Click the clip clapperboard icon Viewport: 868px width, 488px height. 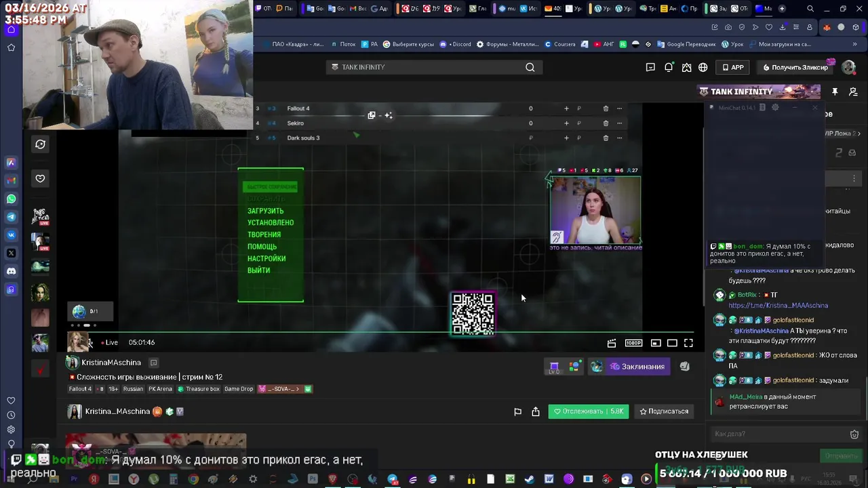coord(611,343)
